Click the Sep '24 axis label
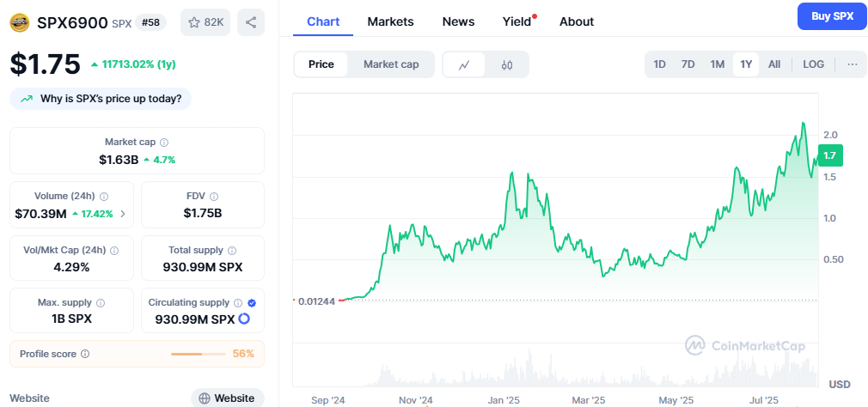 pos(327,400)
